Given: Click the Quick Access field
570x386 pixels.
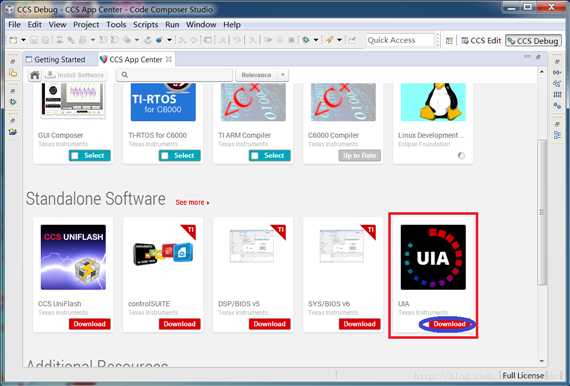Looking at the screenshot, I should (401, 40).
